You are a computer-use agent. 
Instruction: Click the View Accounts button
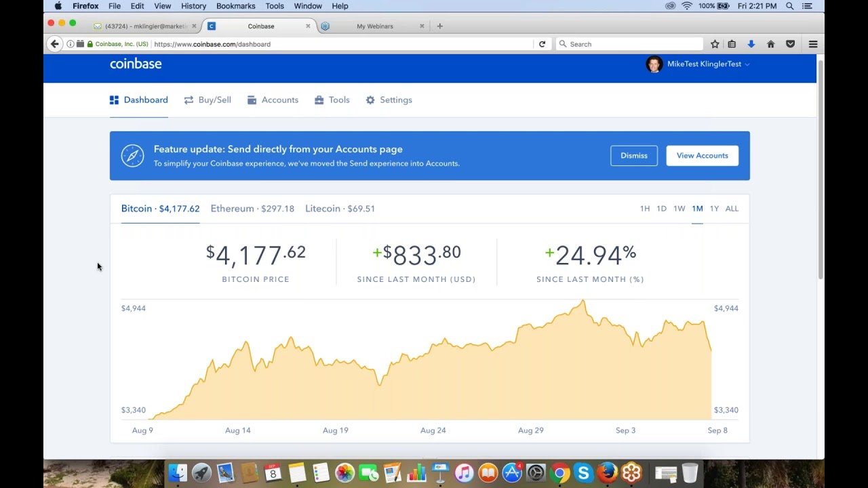(x=703, y=155)
